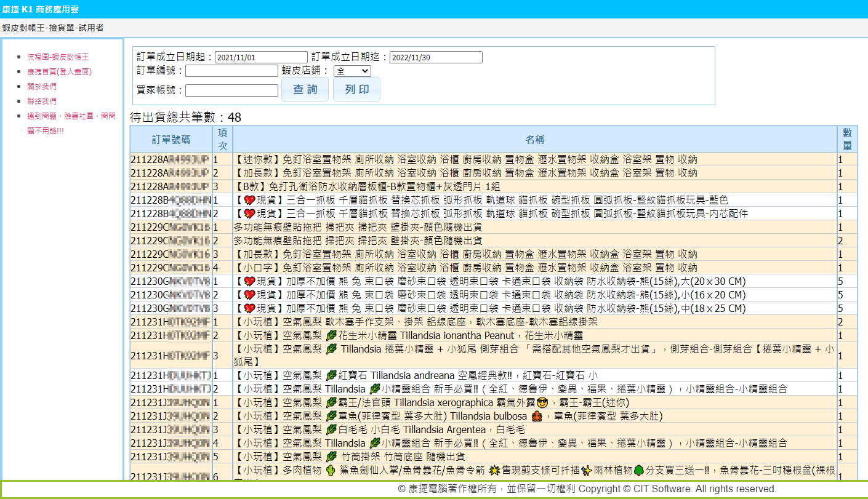The height and width of the screenshot is (499, 868).
Task: Open the 聯絡我們 sidebar link
Action: pyautogui.click(x=42, y=101)
